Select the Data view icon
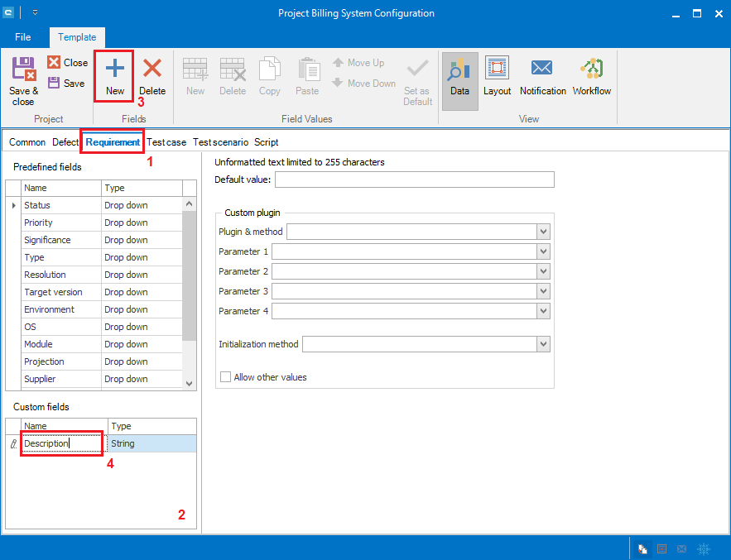731x560 pixels. (x=459, y=69)
